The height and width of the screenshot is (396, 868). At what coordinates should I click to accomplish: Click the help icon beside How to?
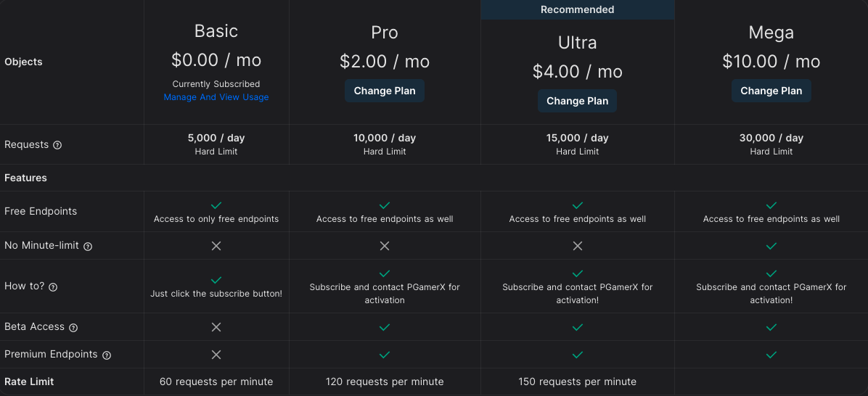coord(53,286)
